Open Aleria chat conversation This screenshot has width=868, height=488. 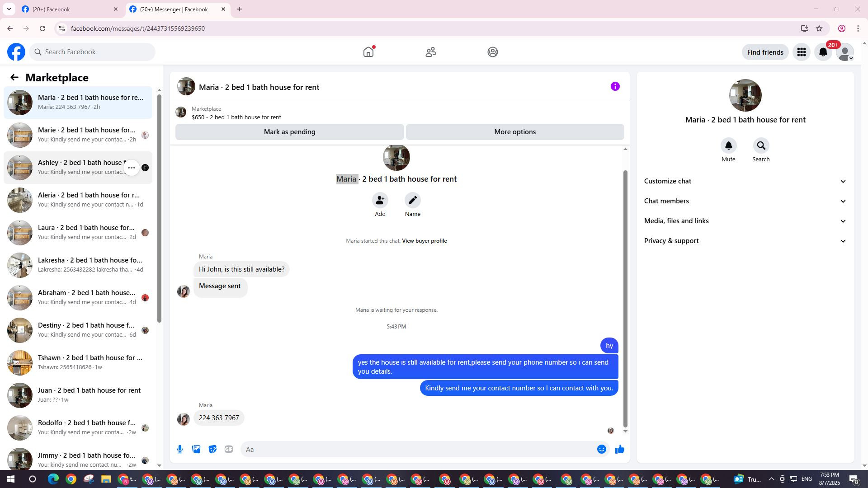click(78, 200)
